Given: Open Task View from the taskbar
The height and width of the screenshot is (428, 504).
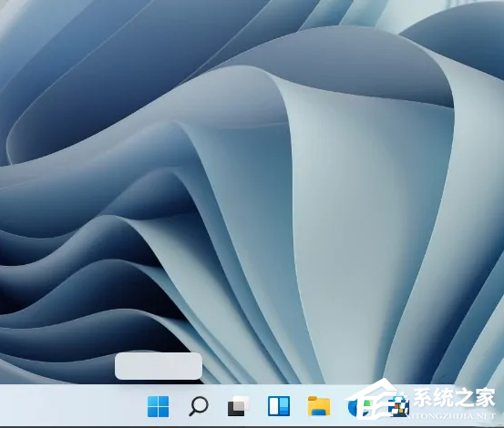Looking at the screenshot, I should (x=239, y=406).
